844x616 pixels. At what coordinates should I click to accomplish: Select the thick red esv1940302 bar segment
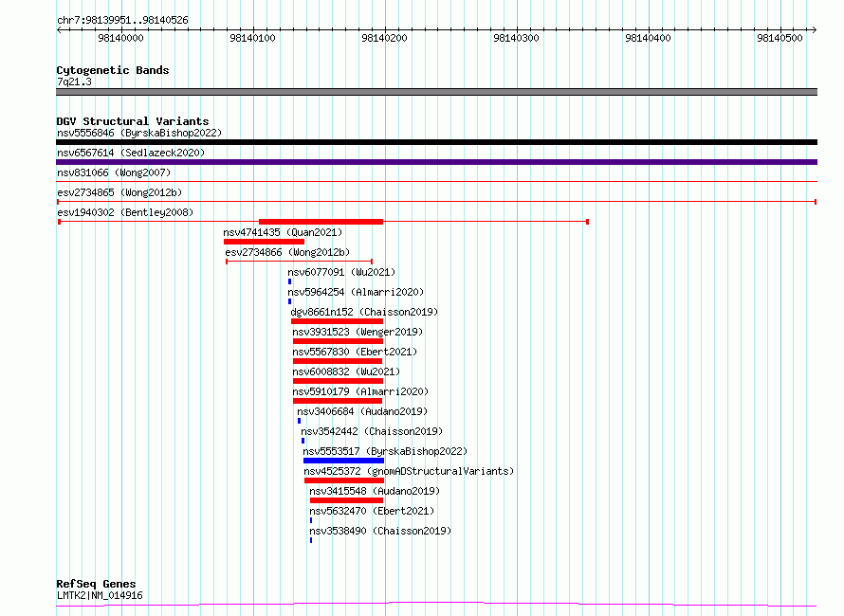pos(321,222)
